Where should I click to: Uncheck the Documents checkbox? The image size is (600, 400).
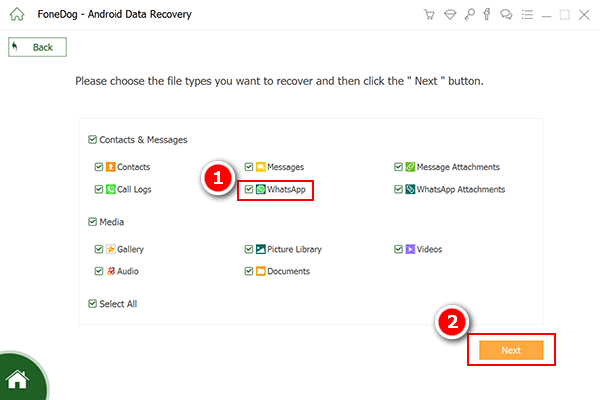248,271
